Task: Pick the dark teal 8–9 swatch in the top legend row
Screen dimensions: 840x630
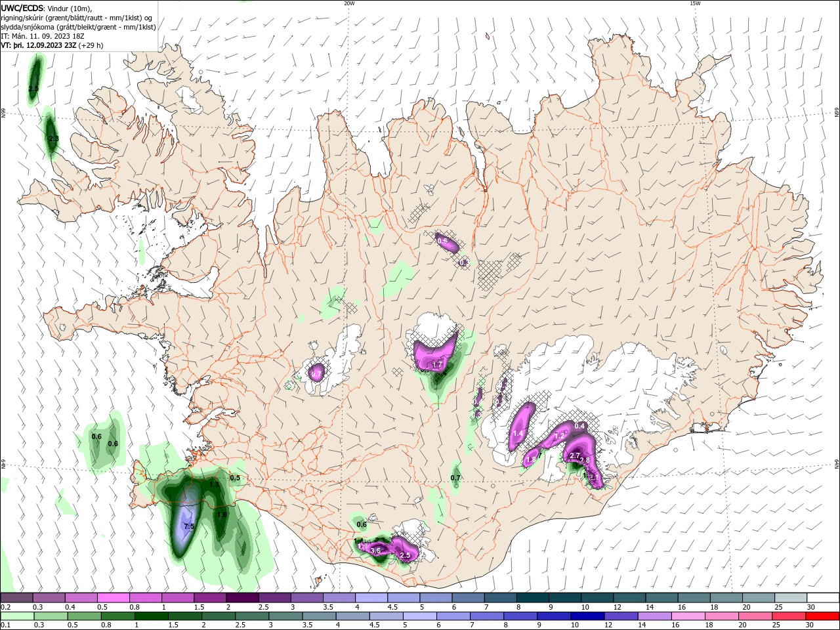Action: 533,598
